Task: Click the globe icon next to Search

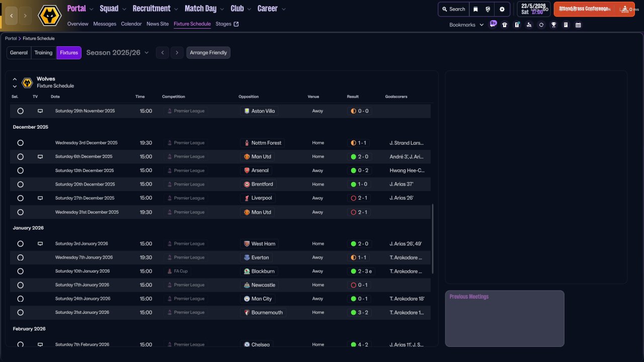Action: pos(488,9)
